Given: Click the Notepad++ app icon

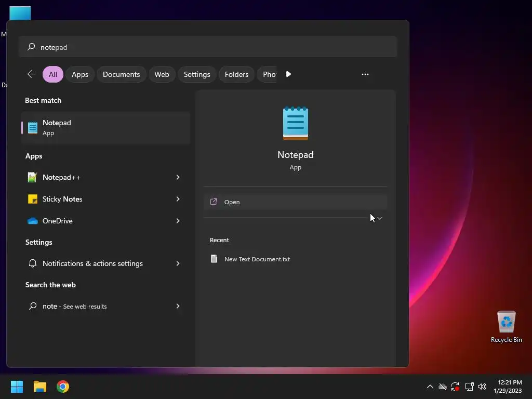Looking at the screenshot, I should (x=32, y=177).
